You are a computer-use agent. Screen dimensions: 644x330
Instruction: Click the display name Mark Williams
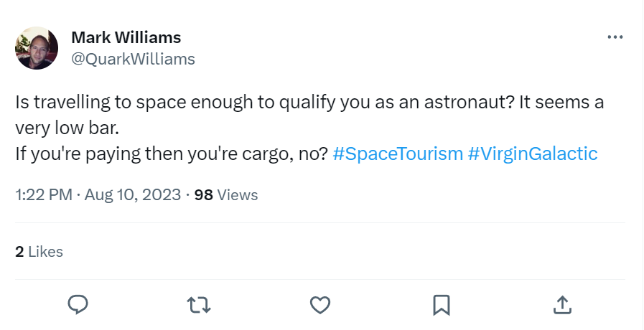click(126, 38)
